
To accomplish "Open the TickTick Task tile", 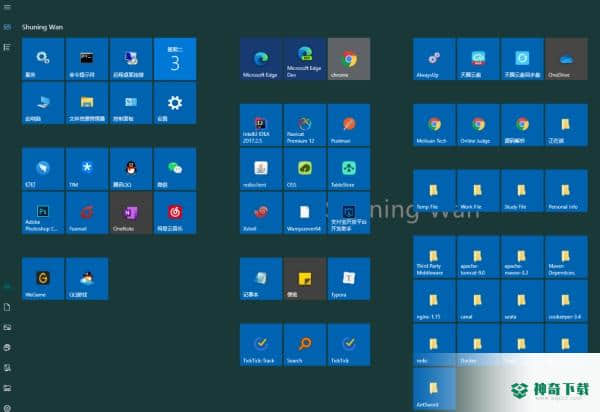I will [261, 345].
